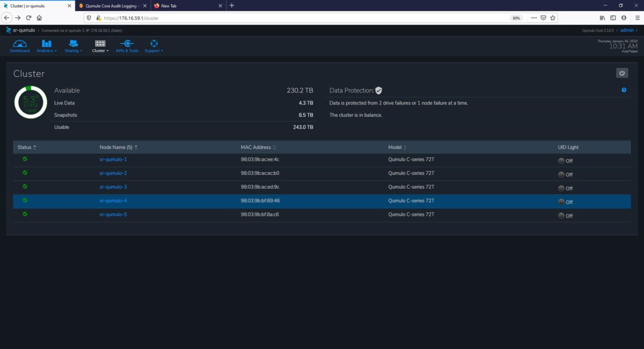The width and height of the screenshot is (644, 349).
Task: Sort the table by Model
Action: [x=397, y=148]
